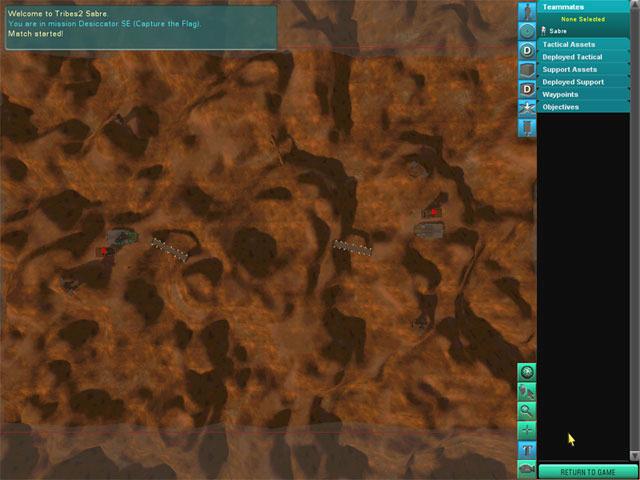Toggle the Waypoints crossed-star icon
The height and width of the screenshot is (480, 640).
coord(527,108)
